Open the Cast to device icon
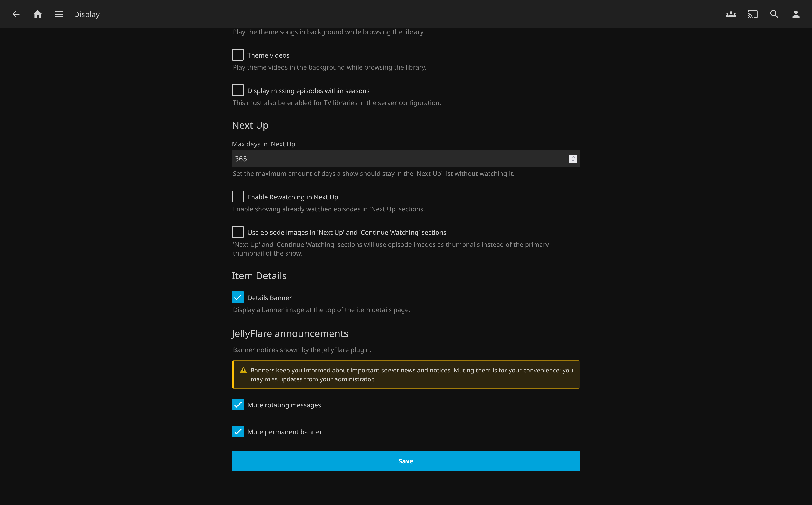Screen dimensions: 812x505 [x=752, y=14]
